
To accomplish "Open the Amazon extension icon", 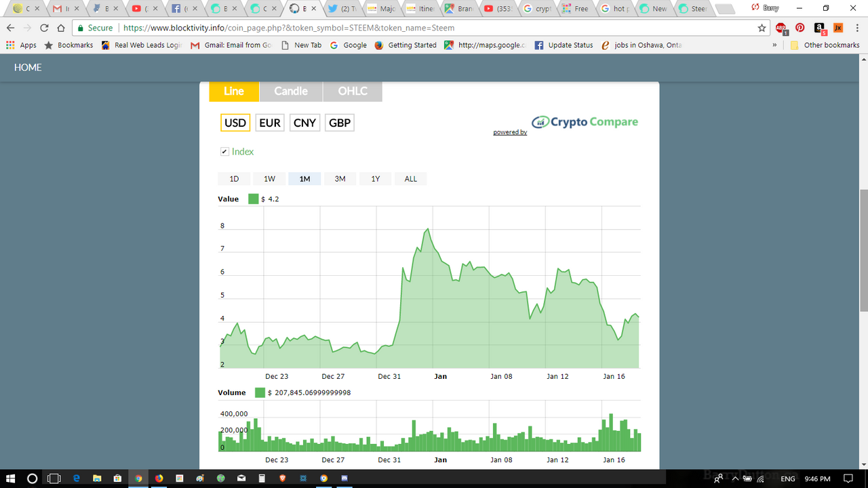I will [x=820, y=28].
